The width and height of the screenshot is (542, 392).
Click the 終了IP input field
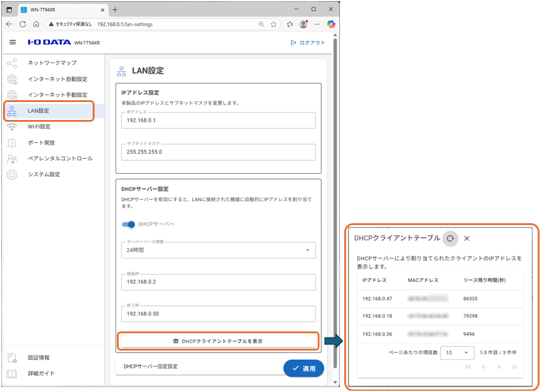pyautogui.click(x=218, y=314)
